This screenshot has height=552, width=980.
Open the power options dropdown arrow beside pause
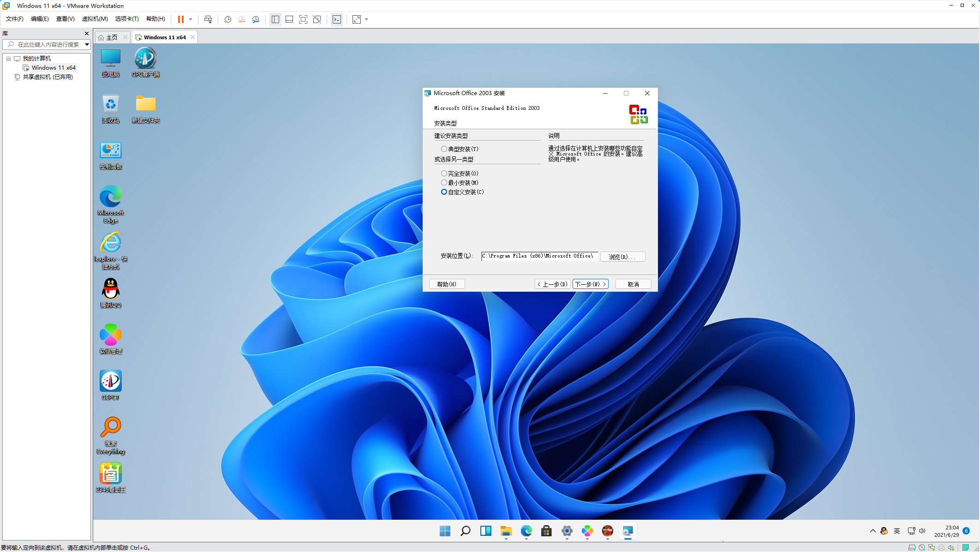191,19
